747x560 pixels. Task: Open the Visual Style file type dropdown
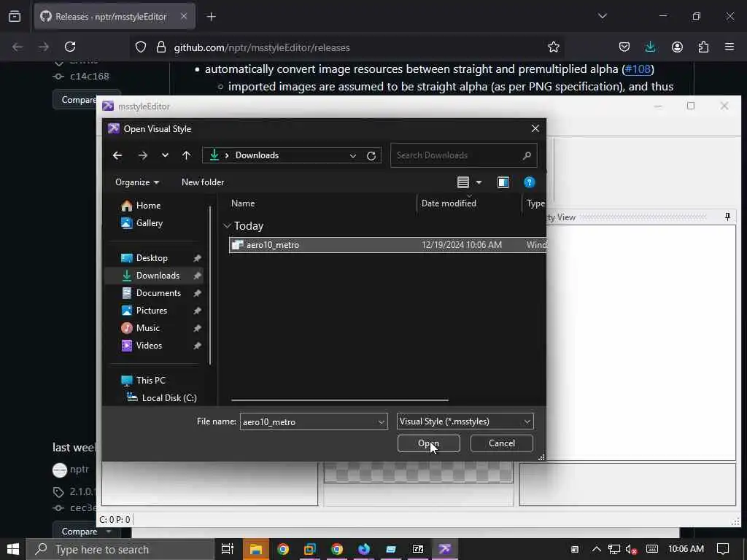pos(465,421)
